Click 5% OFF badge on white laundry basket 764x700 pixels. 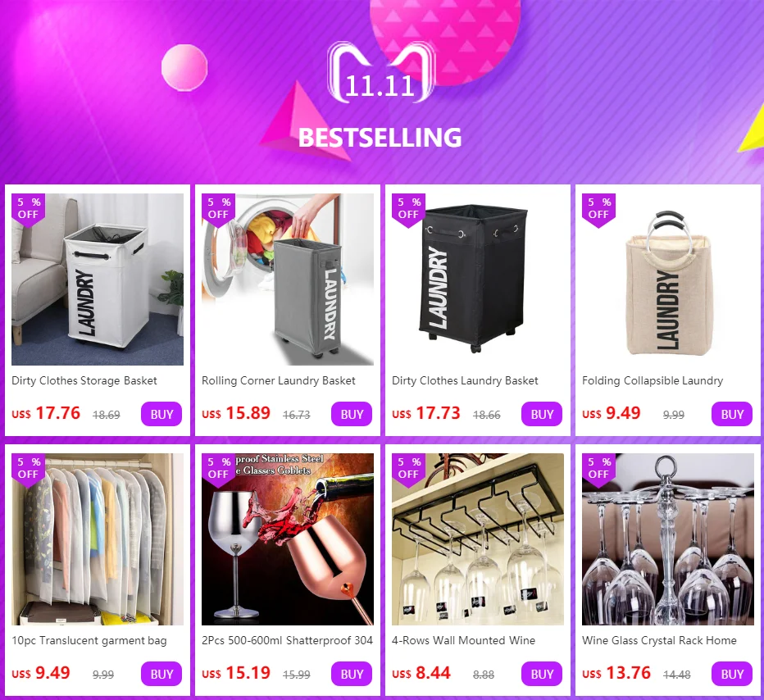pos(28,211)
